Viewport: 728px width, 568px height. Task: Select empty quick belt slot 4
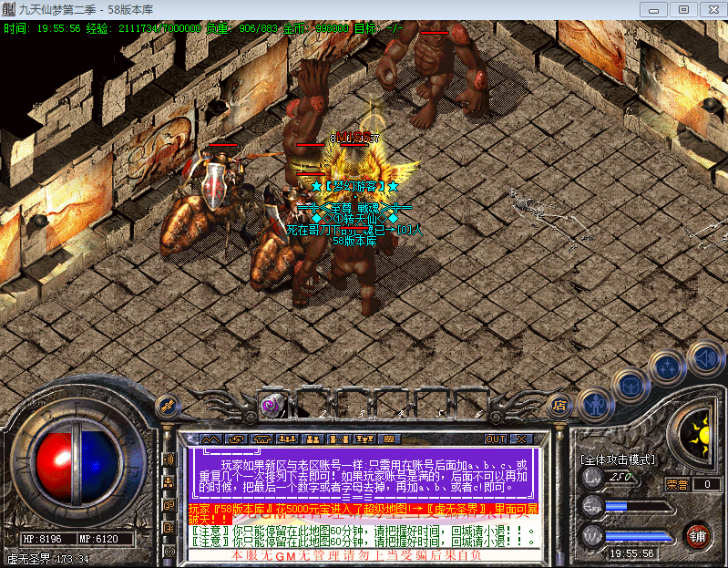tap(393, 405)
